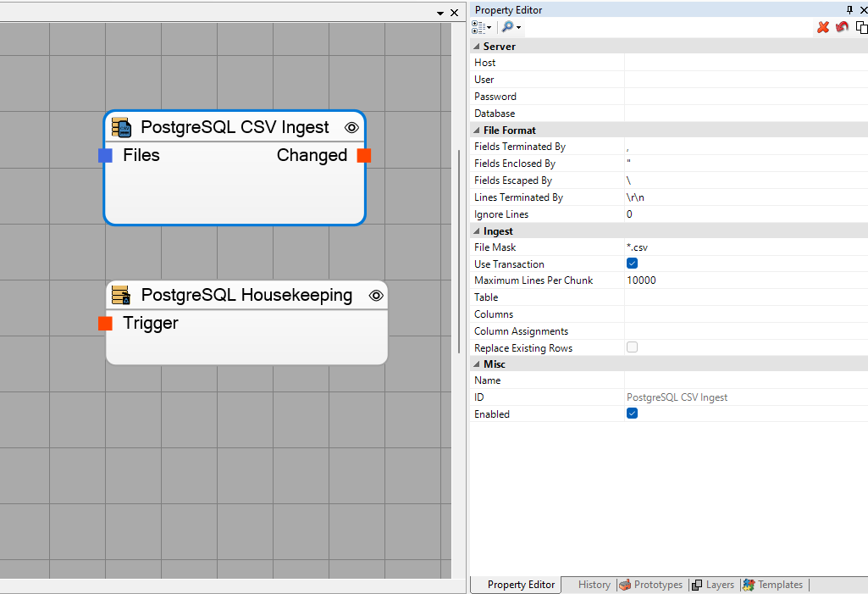Switch to the Prototypes tab

[651, 585]
